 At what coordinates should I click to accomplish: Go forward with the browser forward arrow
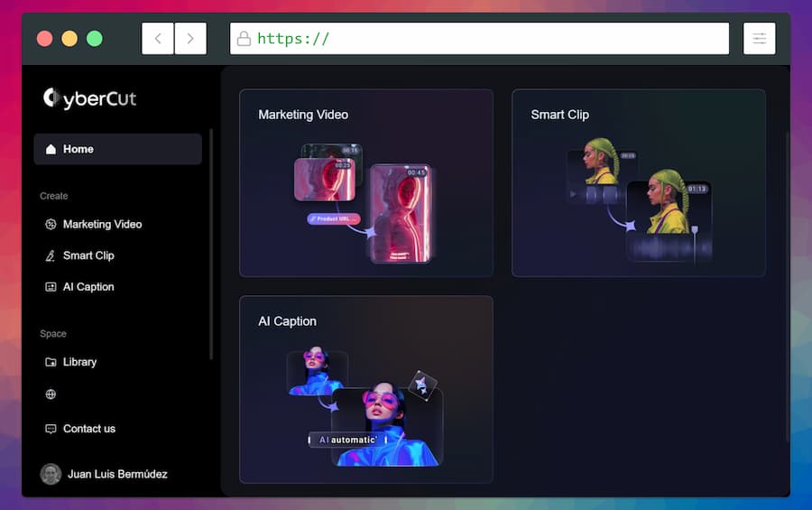tap(190, 38)
